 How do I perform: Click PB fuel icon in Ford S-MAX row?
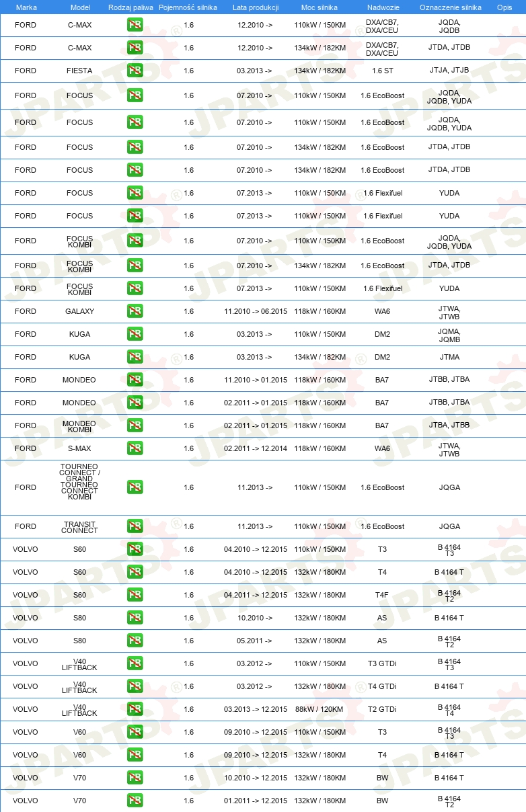pyautogui.click(x=135, y=448)
